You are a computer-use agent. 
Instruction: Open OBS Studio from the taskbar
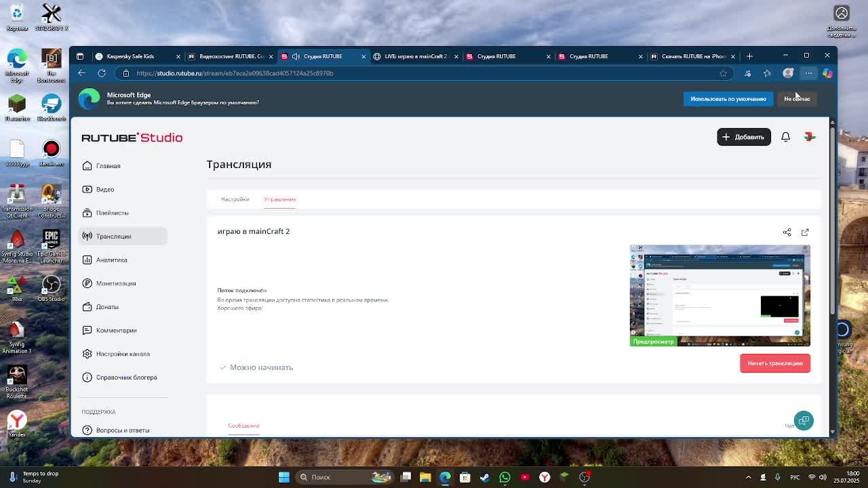585,477
